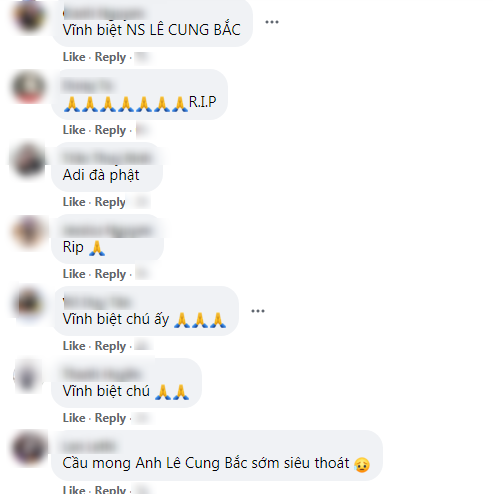Screen dimensions: 493x494
Task: Like the 'Vĩnh biệt chú ấy' comment
Action: tap(74, 346)
